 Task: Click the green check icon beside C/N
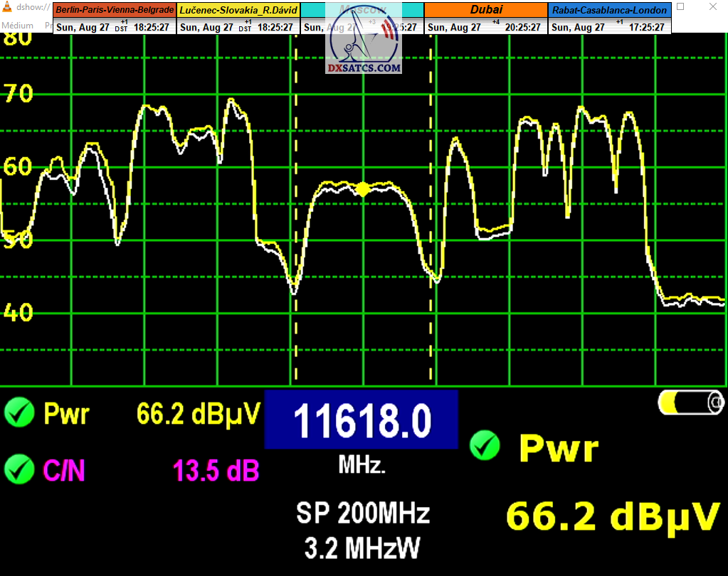[19, 469]
